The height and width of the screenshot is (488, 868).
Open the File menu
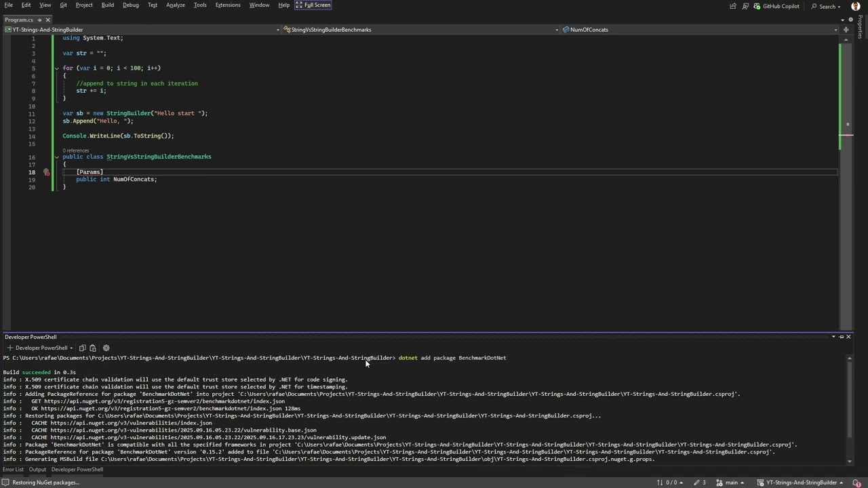pos(8,5)
